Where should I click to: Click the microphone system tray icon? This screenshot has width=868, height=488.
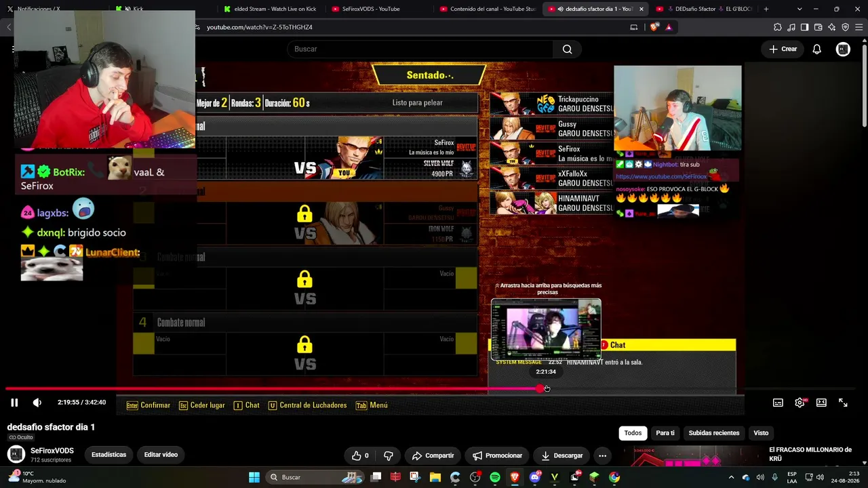[x=774, y=477]
